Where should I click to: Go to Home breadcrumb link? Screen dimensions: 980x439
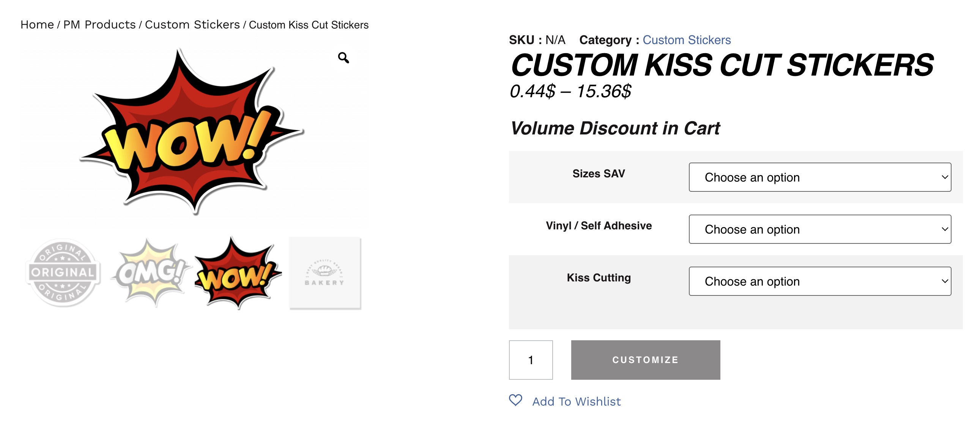37,25
